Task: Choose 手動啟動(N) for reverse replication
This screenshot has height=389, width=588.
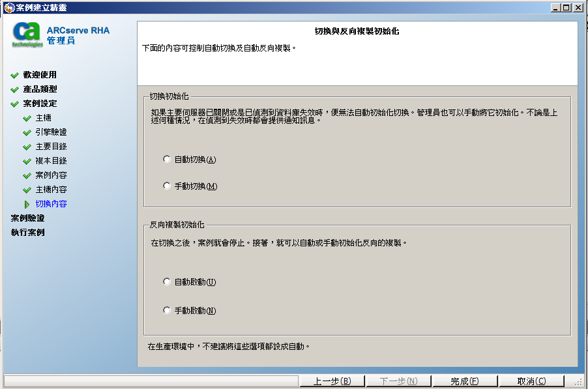Action: tap(167, 310)
